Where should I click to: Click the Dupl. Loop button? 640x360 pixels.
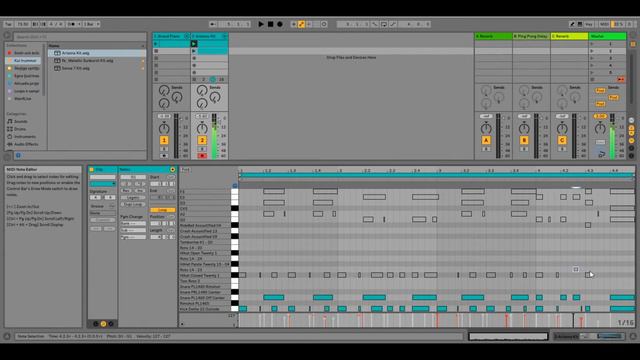pyautogui.click(x=133, y=204)
